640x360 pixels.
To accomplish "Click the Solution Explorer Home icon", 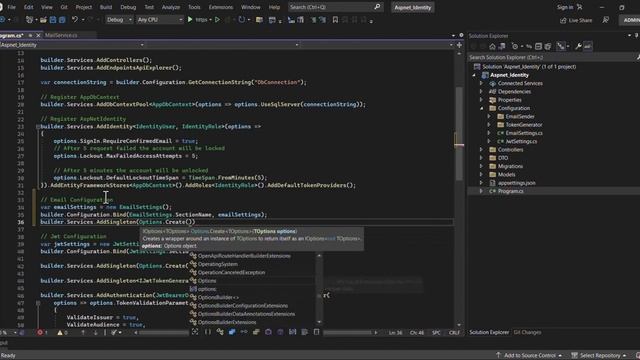I will pos(493,47).
